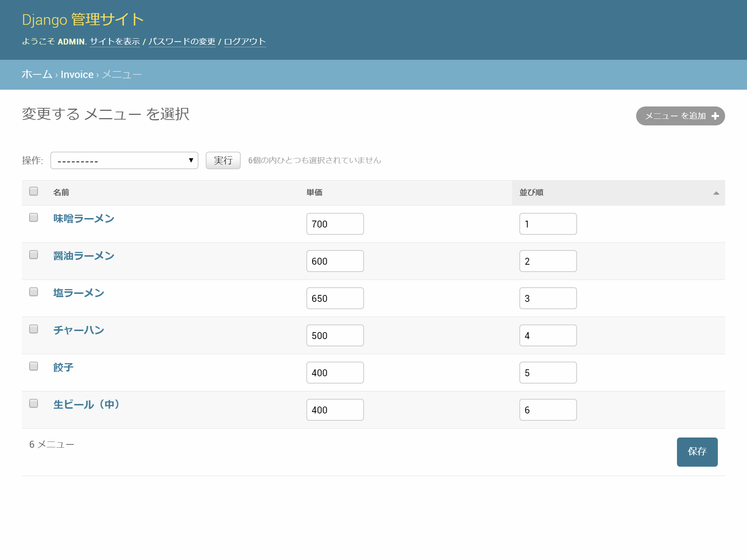Image resolution: width=747 pixels, height=560 pixels.
Task: Check the checkbox for 味噌ラーメン
Action: point(33,218)
